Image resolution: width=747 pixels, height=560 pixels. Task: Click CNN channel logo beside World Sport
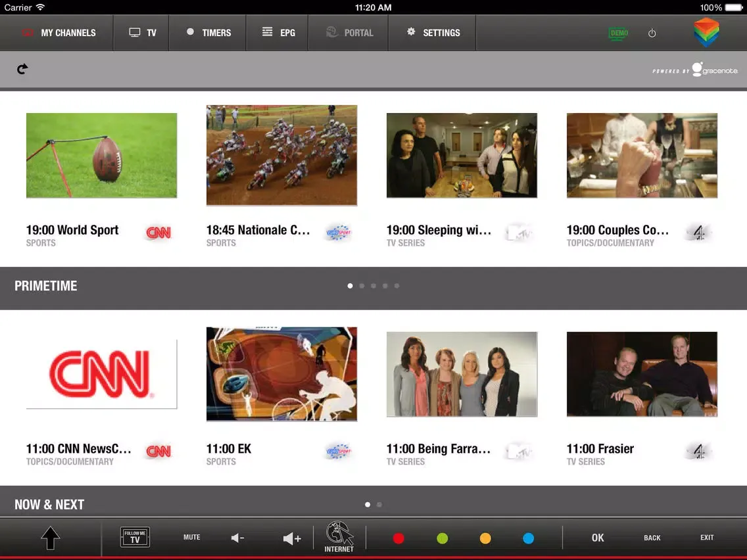coord(158,233)
